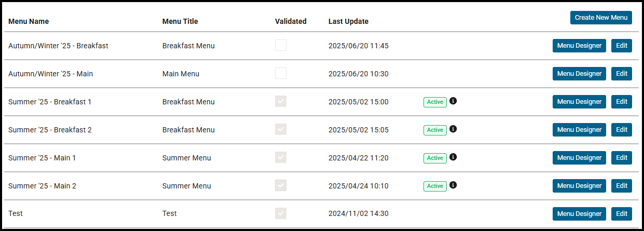This screenshot has width=644, height=231.
Task: Edit the Autumn/Winter '25 - Main menu
Action: point(622,74)
